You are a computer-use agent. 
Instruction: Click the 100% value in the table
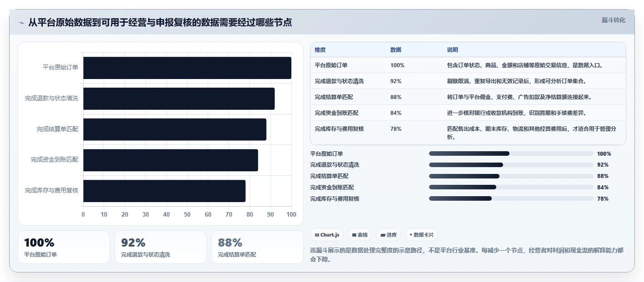tap(397, 65)
